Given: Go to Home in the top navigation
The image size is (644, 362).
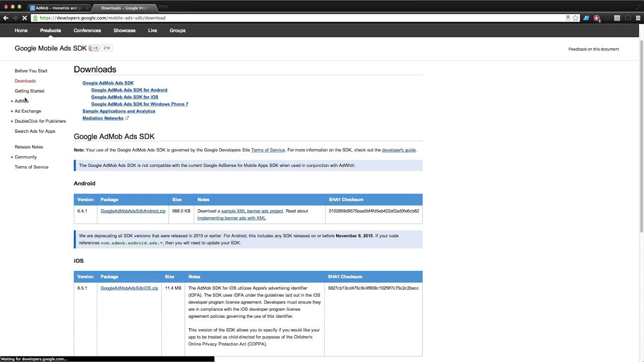Looking at the screenshot, I should click(x=21, y=31).
